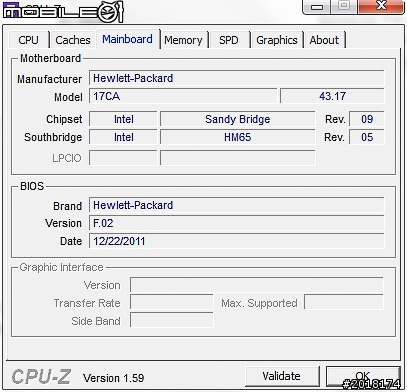
Task: Select the Sandy Bridge chipset field
Action: 237,119
